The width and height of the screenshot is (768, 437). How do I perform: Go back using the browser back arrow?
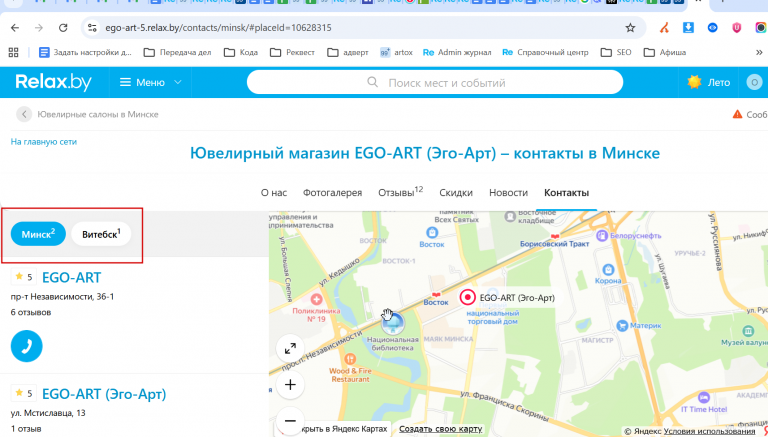[x=15, y=28]
